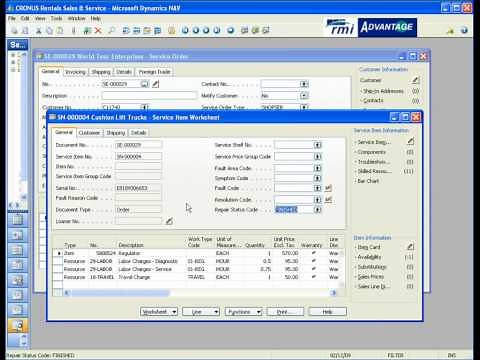This screenshot has width=480, height=360.
Task: Switch to Details tab in Service Item Worksheet
Action: pyautogui.click(x=138, y=133)
